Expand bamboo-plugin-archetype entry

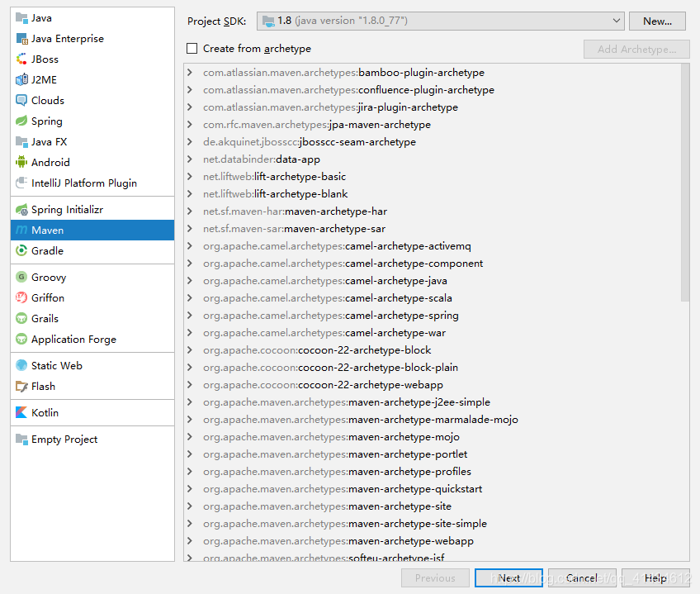click(x=190, y=73)
